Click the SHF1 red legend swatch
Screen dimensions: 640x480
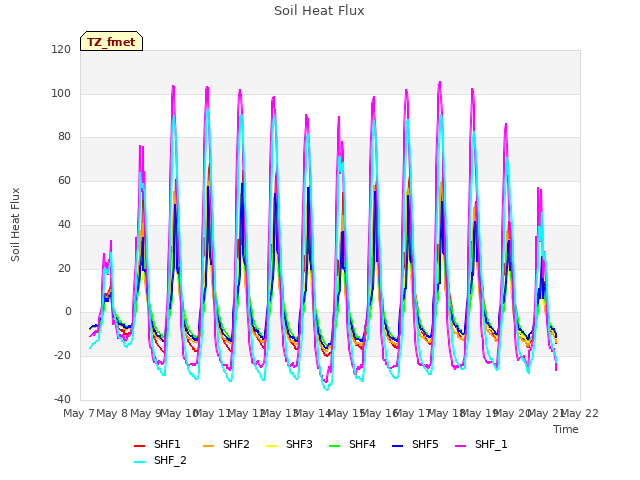[140, 446]
